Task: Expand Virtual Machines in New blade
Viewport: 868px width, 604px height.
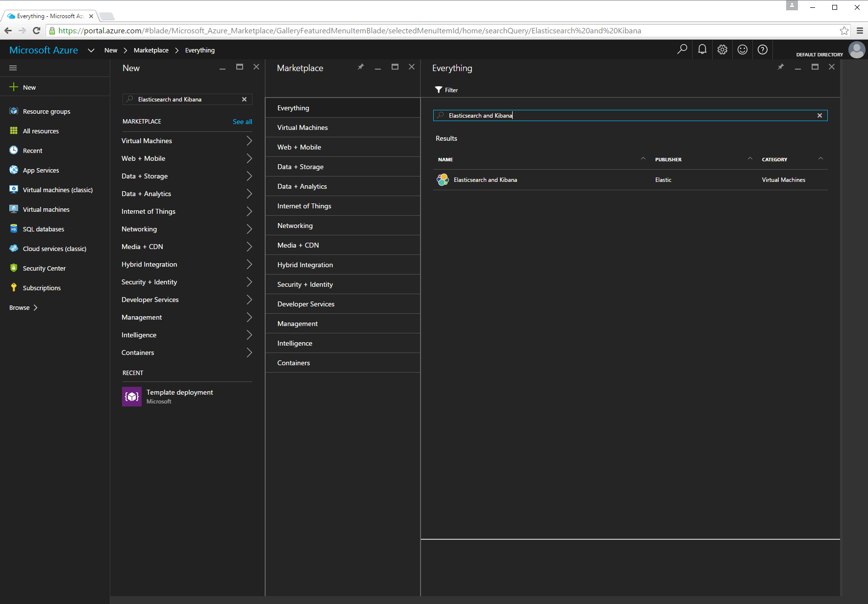Action: 249,141
